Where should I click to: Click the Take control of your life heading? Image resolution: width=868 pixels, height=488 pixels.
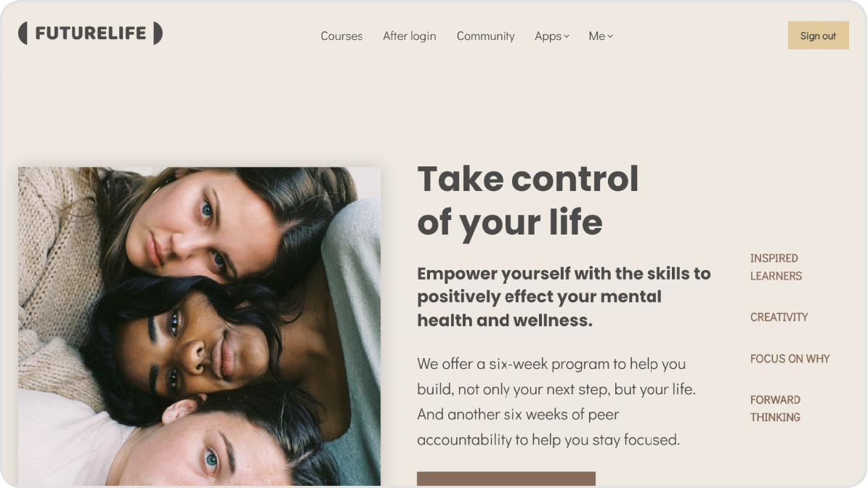tap(527, 200)
